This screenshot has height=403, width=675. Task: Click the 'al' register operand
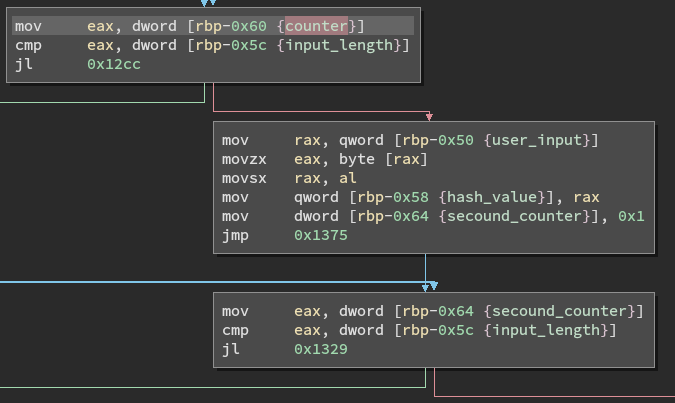(347, 178)
